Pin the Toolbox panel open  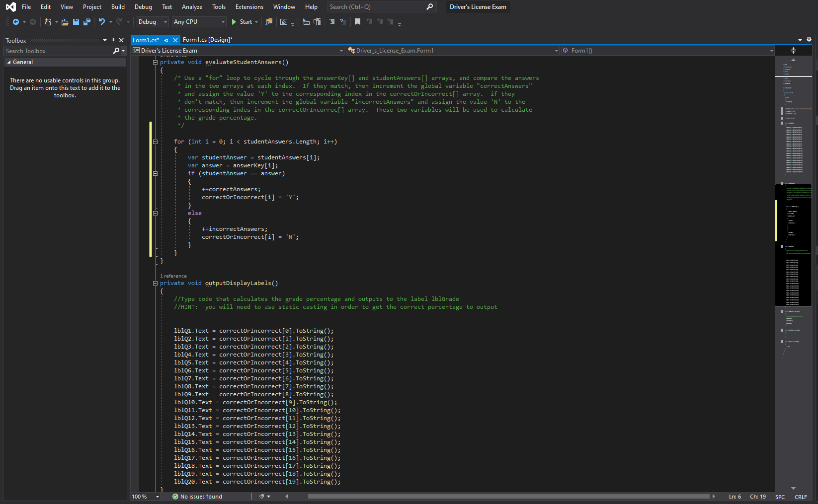click(113, 40)
